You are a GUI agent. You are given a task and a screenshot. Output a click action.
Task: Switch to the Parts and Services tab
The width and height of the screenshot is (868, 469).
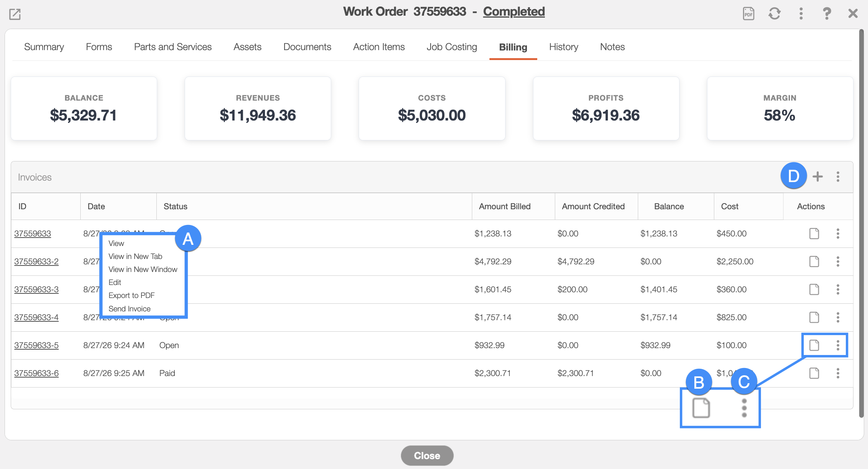[172, 47]
